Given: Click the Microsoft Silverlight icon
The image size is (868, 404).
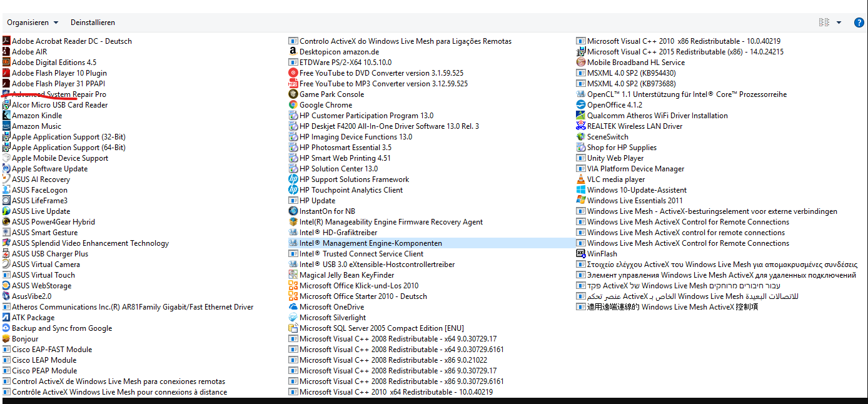Looking at the screenshot, I should pos(293,318).
